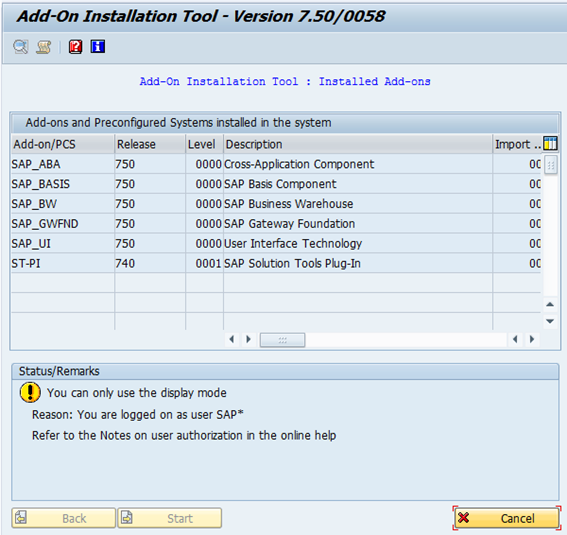The image size is (567, 535).
Task: Click the Cancel button
Action: [x=507, y=518]
